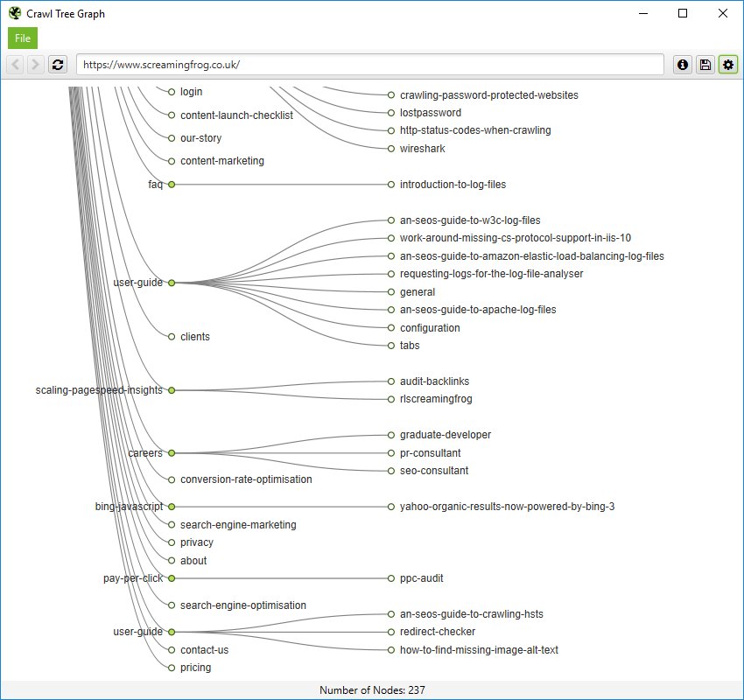Open the graph information panel
The width and height of the screenshot is (744, 700).
(682, 64)
